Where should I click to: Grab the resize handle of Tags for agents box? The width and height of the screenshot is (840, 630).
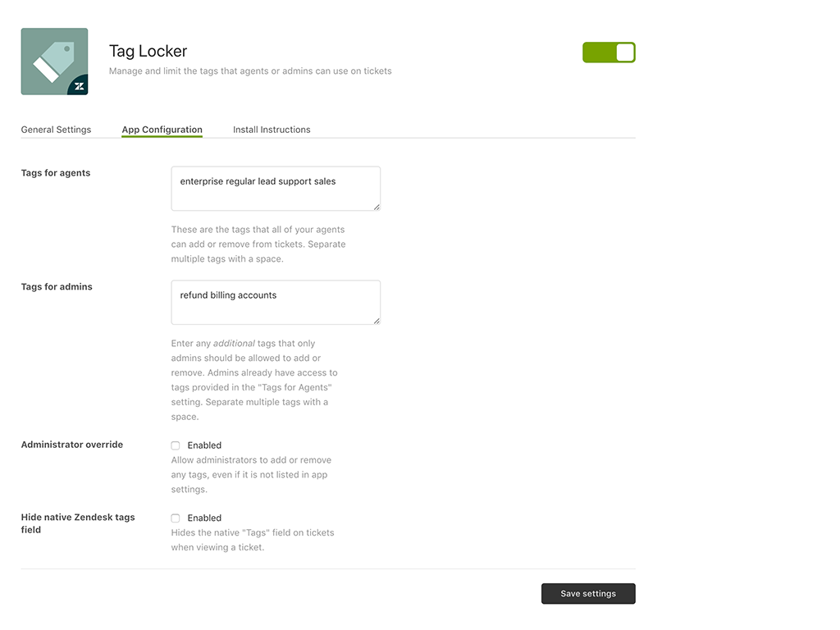(x=377, y=207)
